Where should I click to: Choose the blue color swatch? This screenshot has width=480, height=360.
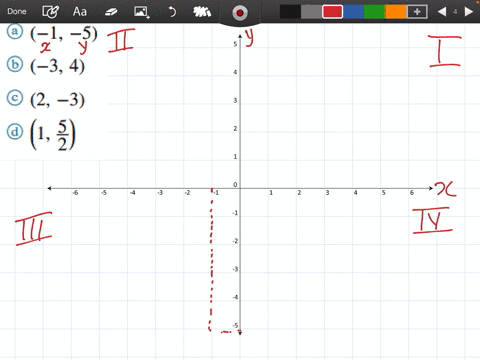pyautogui.click(x=354, y=12)
